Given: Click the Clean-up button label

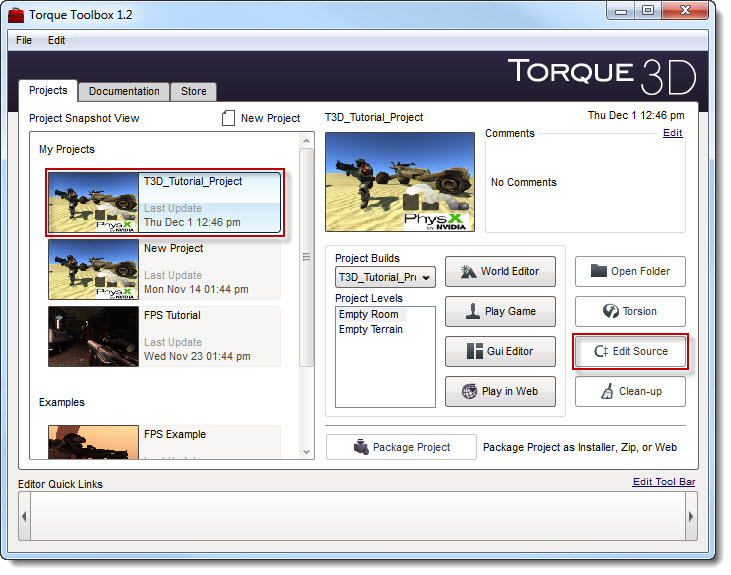Looking at the screenshot, I should click(640, 391).
